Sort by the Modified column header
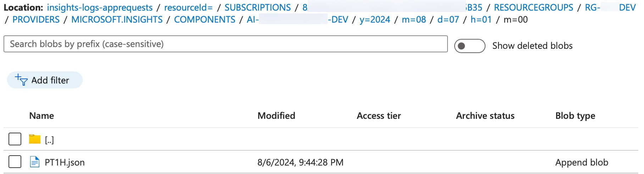 (x=276, y=116)
